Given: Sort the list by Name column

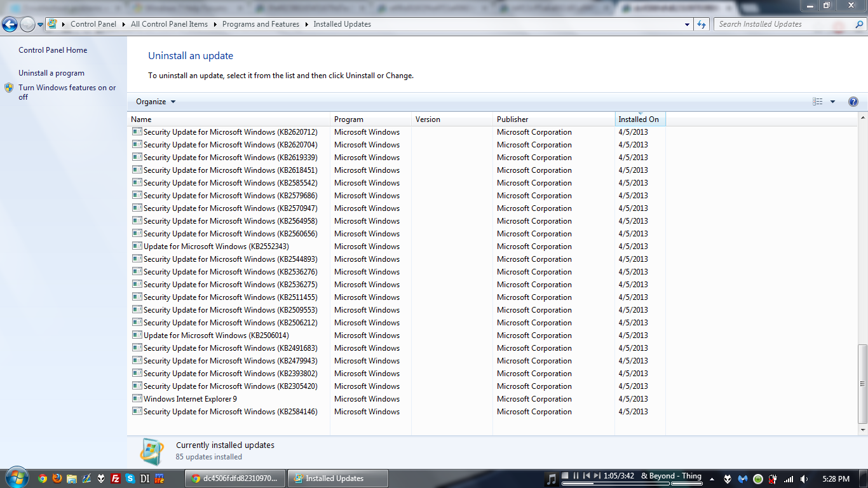Looking at the screenshot, I should pos(229,119).
